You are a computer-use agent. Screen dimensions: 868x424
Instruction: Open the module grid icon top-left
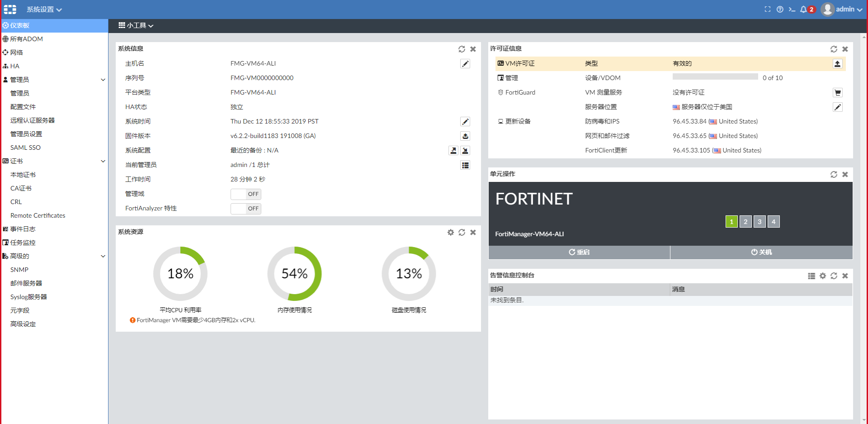pos(10,9)
